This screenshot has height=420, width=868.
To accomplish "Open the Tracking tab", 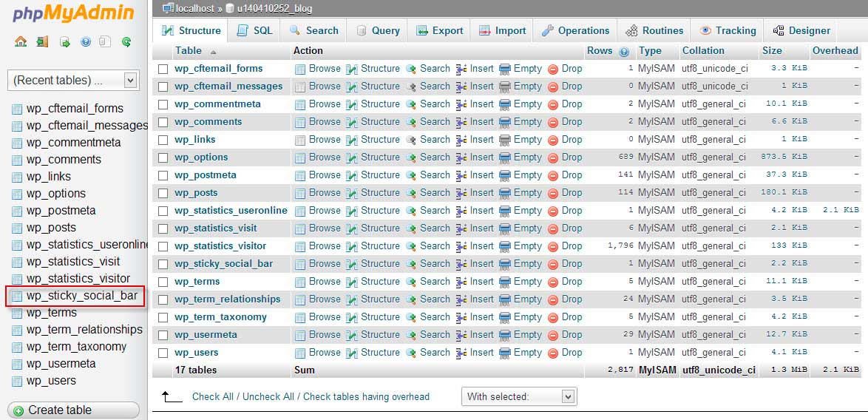I will [728, 31].
